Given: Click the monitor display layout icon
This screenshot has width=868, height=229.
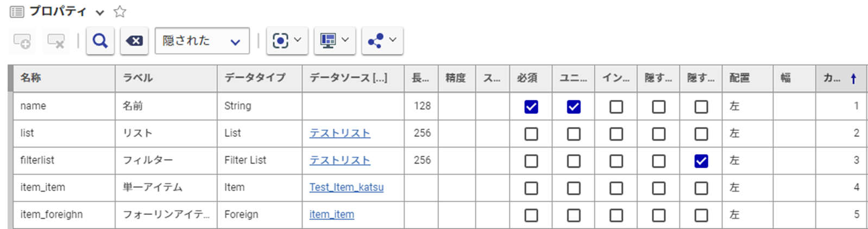Looking at the screenshot, I should click(334, 41).
